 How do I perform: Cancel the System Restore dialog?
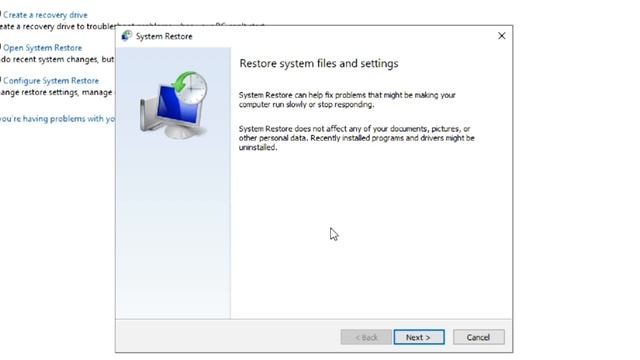[478, 337]
